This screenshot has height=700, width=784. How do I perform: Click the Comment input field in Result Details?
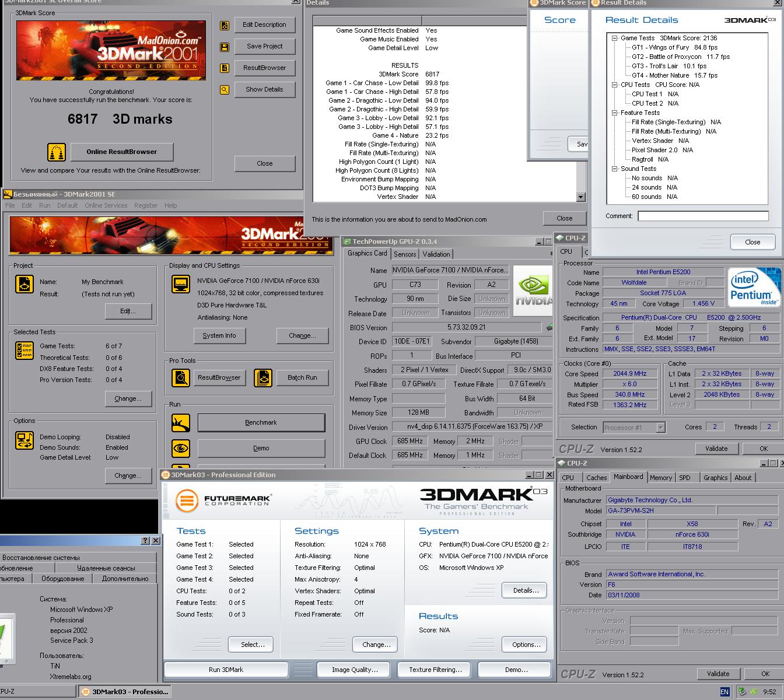tap(703, 216)
